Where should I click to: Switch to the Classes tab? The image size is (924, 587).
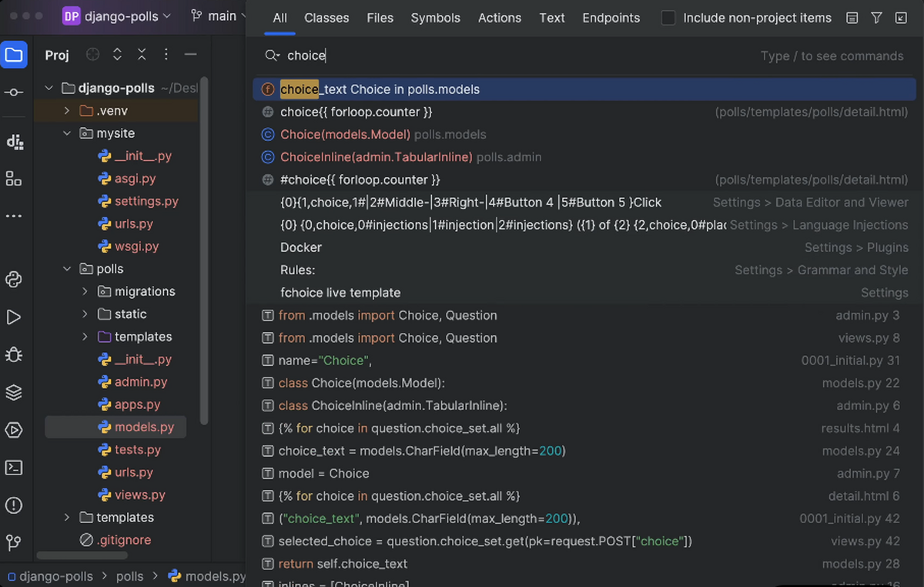[326, 18]
